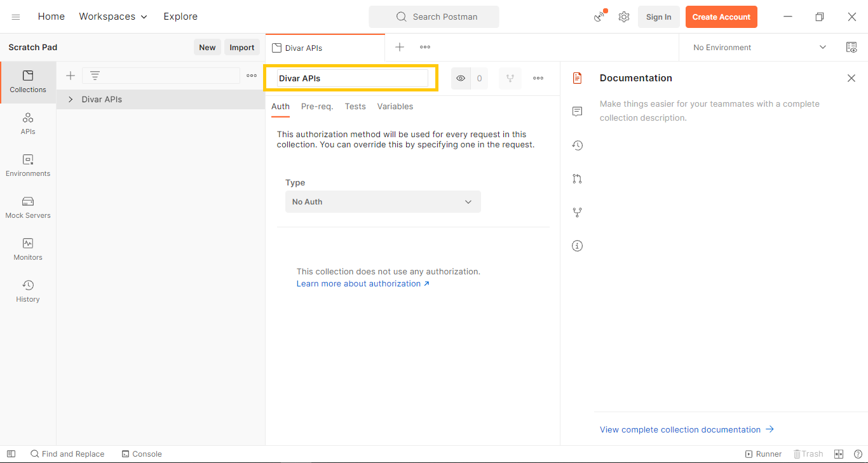
Task: Open Trash in status bar
Action: click(x=808, y=454)
